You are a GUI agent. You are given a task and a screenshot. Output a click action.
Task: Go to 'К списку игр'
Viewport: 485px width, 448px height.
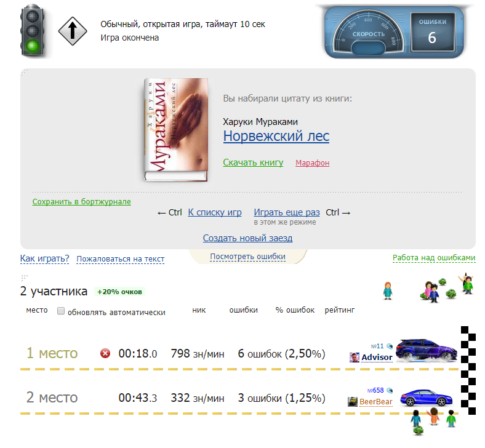tap(215, 212)
